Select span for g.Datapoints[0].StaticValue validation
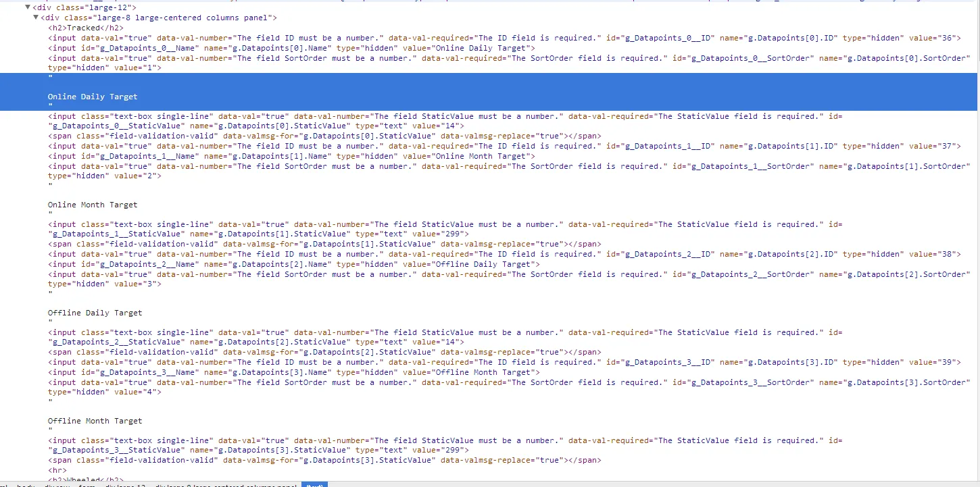The image size is (980, 487). point(324,136)
